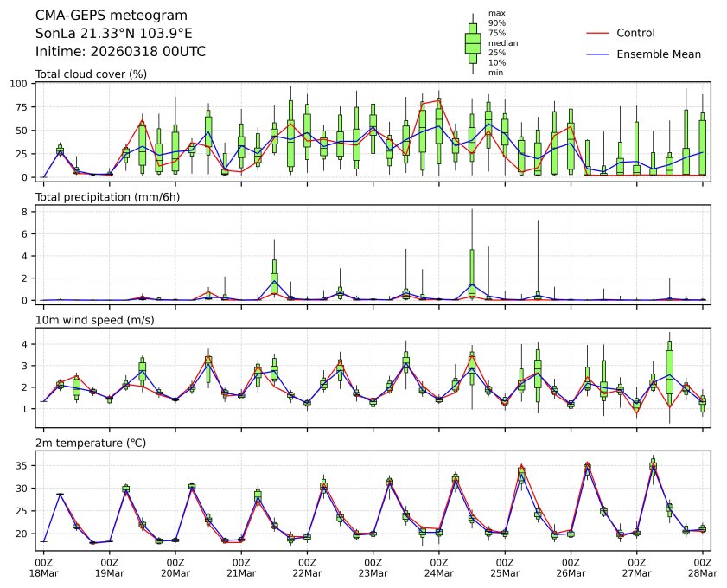Click the boxplot legend symbol

coord(473,43)
